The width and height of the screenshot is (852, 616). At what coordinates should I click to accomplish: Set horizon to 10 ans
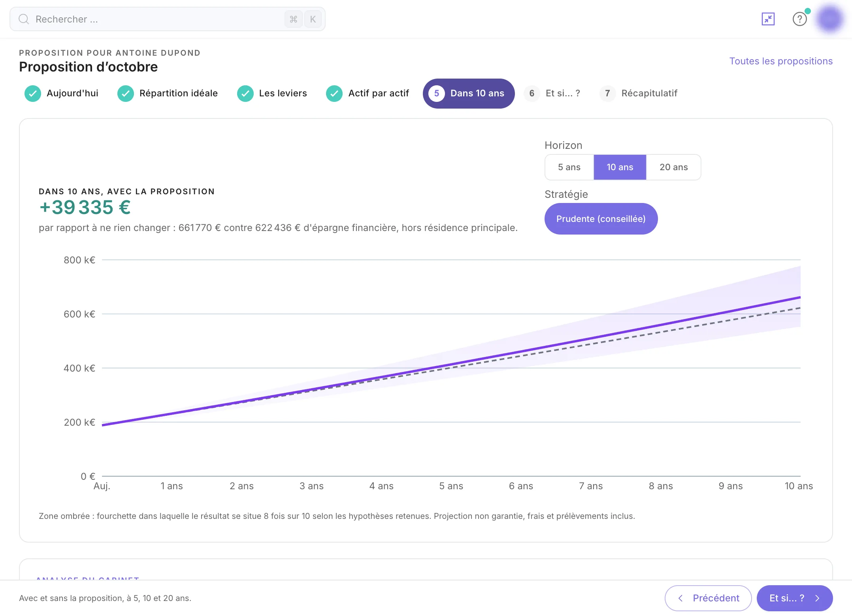620,167
